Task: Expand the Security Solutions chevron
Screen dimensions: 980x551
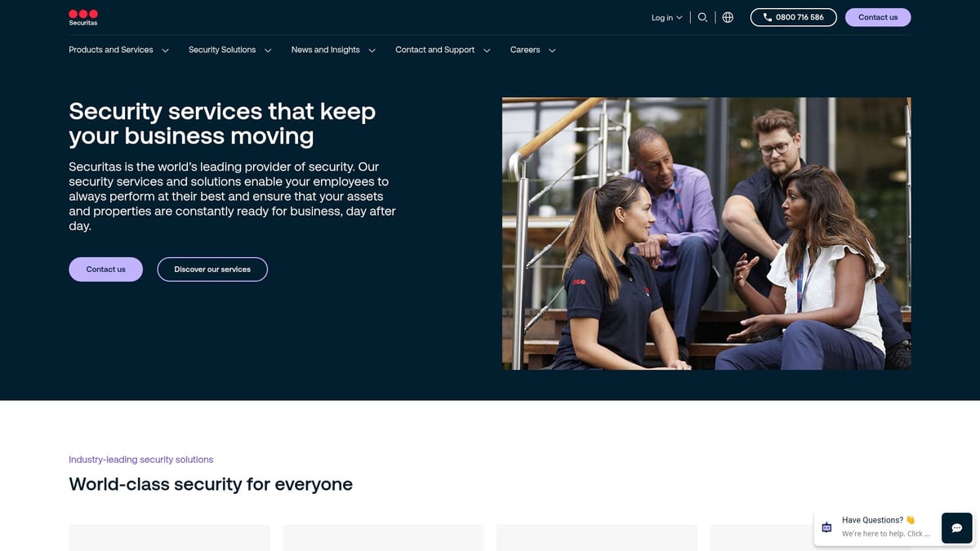Action: tap(268, 51)
